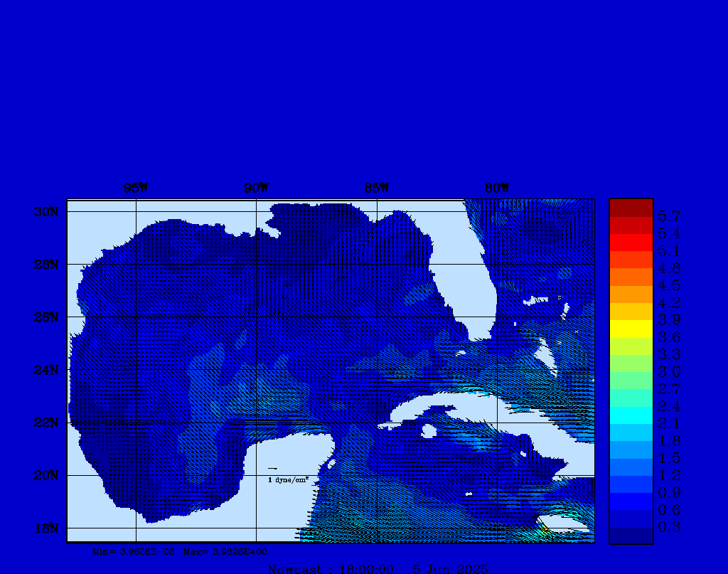This screenshot has height=574, width=728.
Task: Select the 3.0 legend value label
Action: [x=669, y=371]
